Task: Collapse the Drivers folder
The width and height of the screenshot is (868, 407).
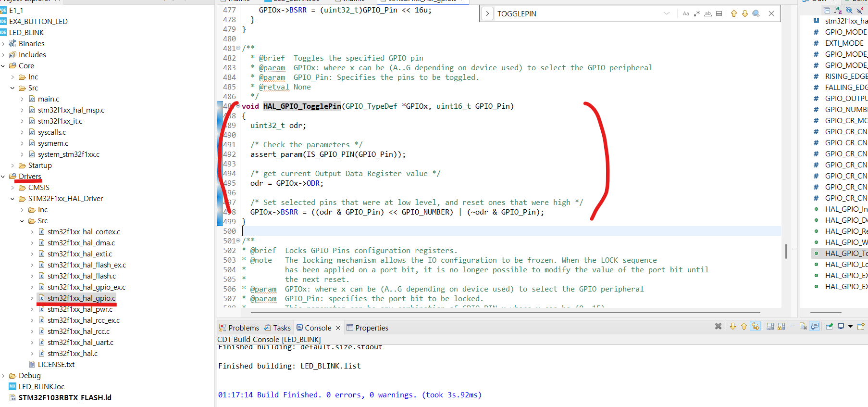Action: [x=3, y=177]
